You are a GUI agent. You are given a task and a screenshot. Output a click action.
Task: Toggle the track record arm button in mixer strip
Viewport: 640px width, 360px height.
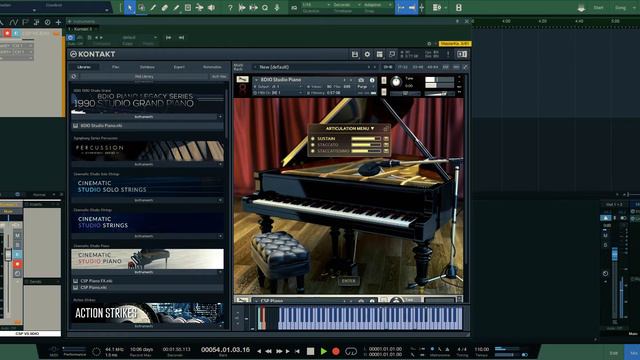pos(17,264)
